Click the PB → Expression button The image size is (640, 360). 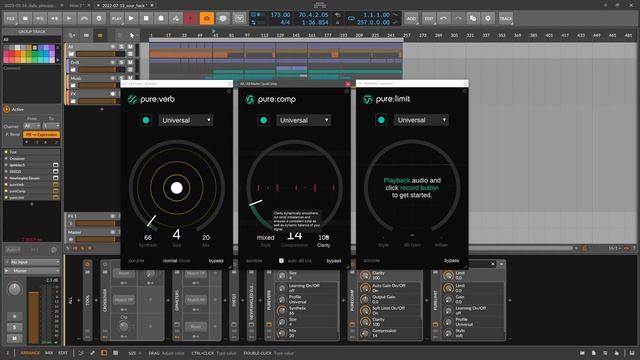(41, 134)
